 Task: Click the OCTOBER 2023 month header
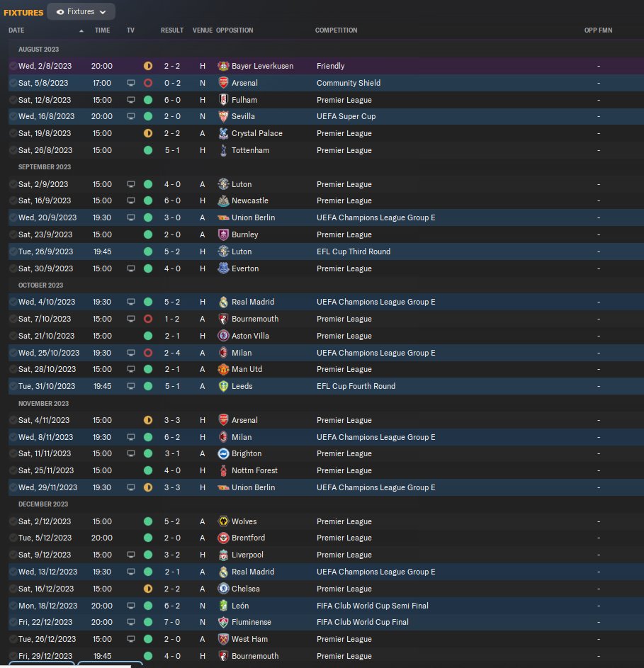[40, 285]
